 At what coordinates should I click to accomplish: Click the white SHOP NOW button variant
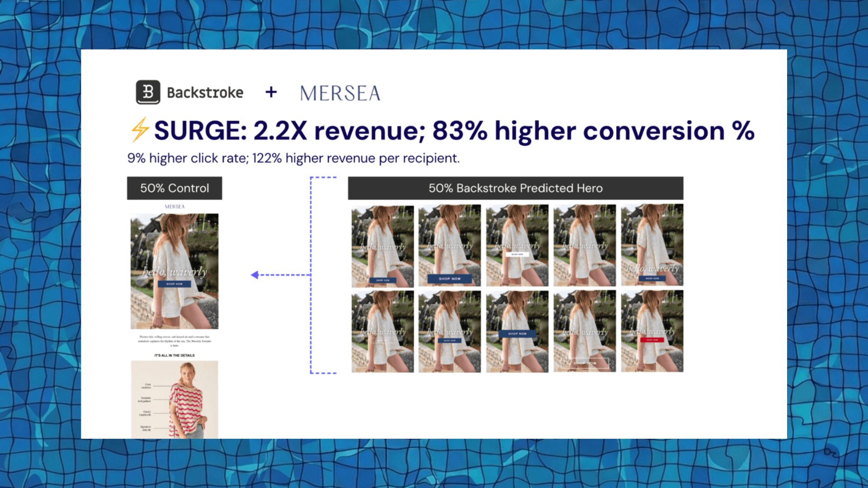517,254
